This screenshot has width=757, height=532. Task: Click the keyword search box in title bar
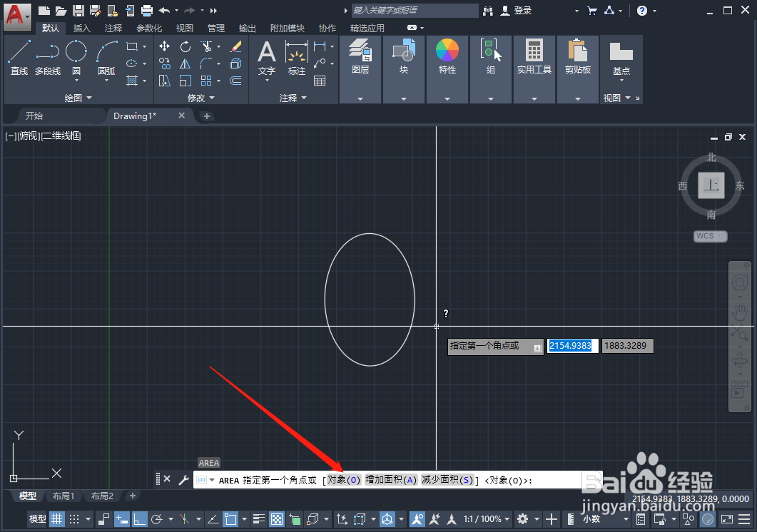coord(415,10)
